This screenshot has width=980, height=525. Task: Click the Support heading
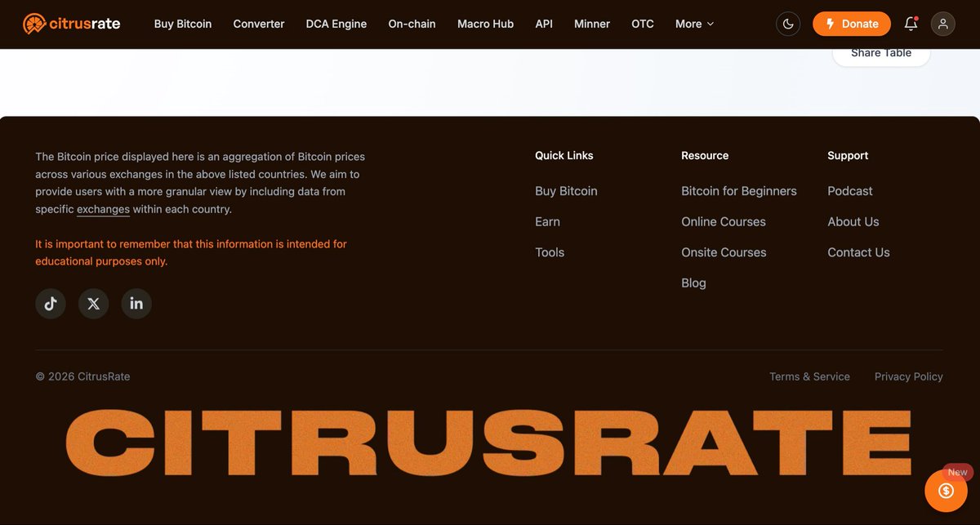[848, 155]
